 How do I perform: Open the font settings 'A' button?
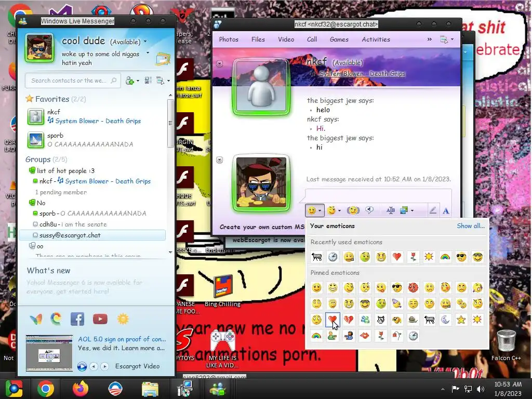tap(446, 211)
